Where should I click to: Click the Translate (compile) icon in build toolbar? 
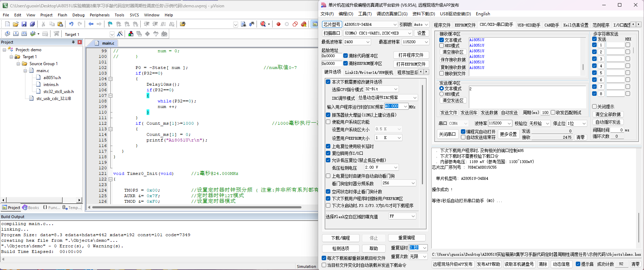[7, 34]
